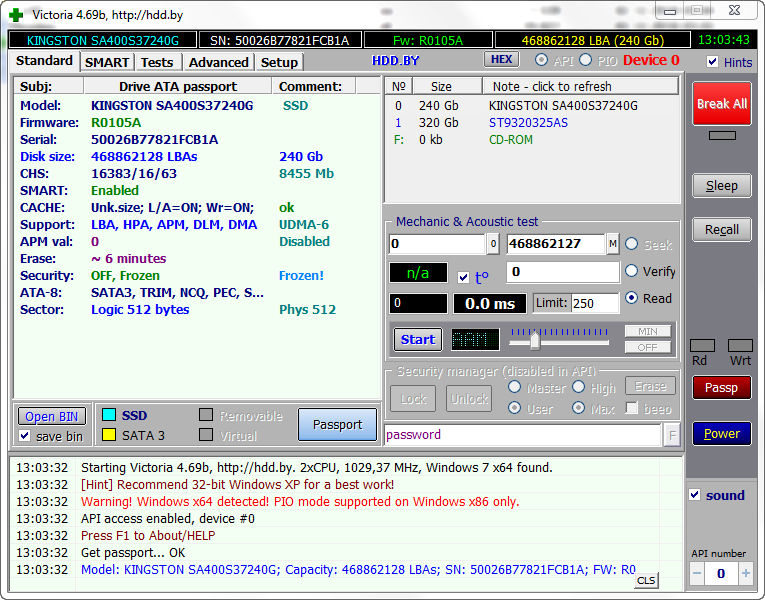The height and width of the screenshot is (600, 765).
Task: Click the small indicator below Break All
Action: [x=722, y=136]
